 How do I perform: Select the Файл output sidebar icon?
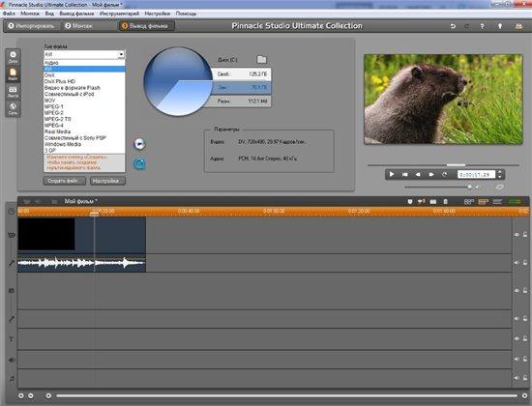[13, 73]
